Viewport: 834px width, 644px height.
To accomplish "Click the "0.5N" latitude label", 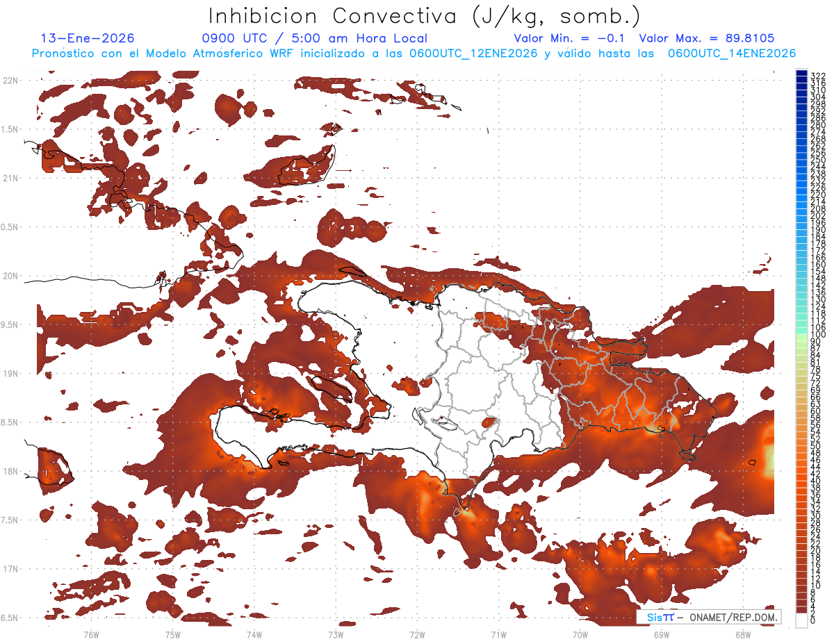I will (10, 227).
